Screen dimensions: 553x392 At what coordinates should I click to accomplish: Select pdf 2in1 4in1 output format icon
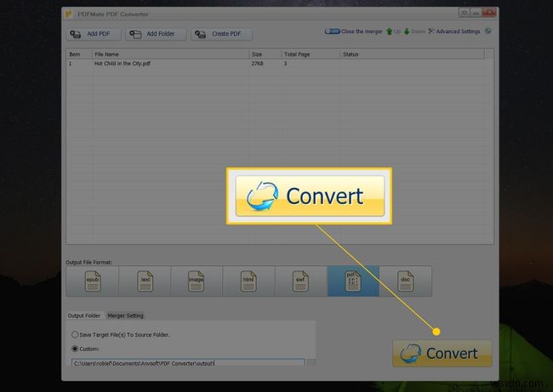point(353,281)
